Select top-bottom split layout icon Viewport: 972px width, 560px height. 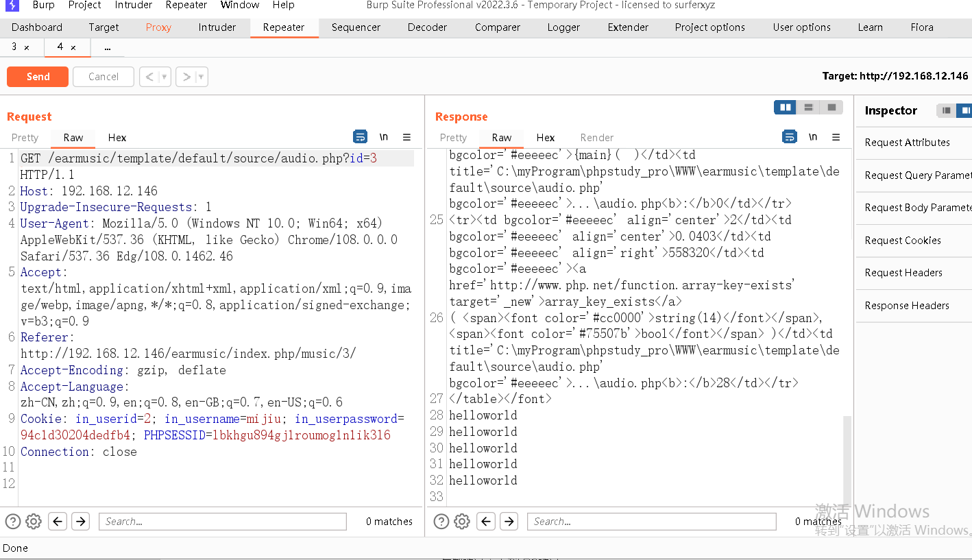[808, 108]
